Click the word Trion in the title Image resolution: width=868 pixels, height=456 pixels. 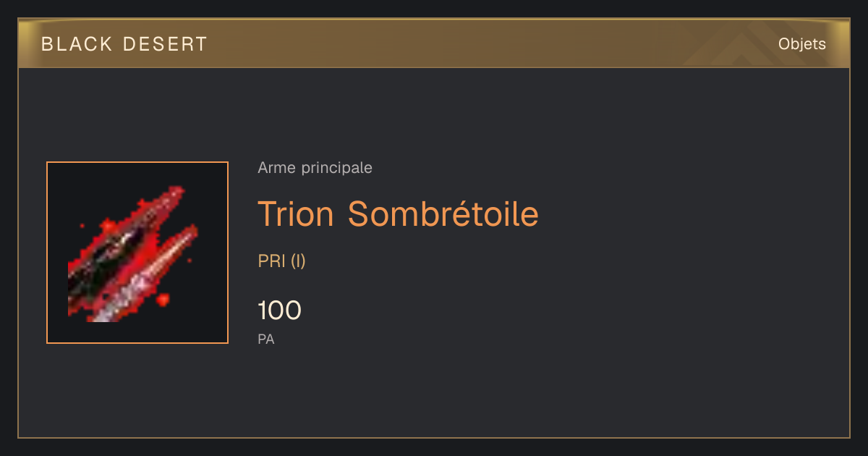click(296, 214)
